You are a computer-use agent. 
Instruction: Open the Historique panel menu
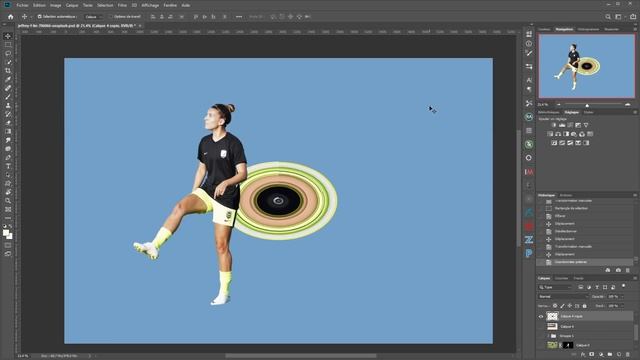click(635, 195)
